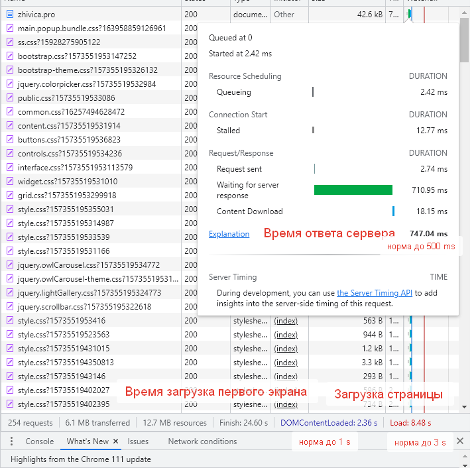Follow the Server Timing API link
This screenshot has width=476, height=468.
375,293
